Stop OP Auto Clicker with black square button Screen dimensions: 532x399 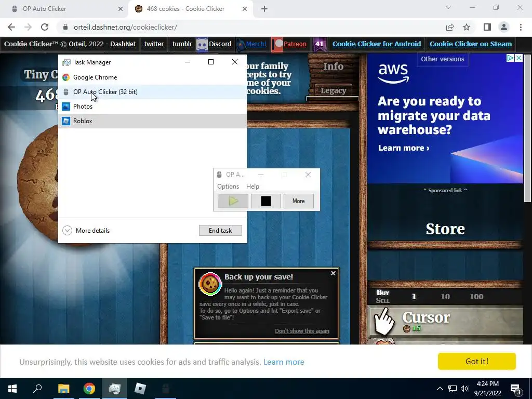tap(265, 201)
